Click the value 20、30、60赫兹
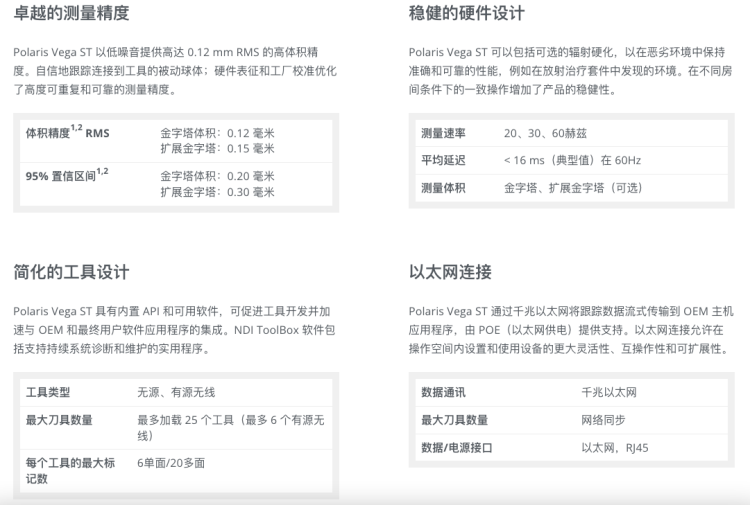 tap(545, 133)
